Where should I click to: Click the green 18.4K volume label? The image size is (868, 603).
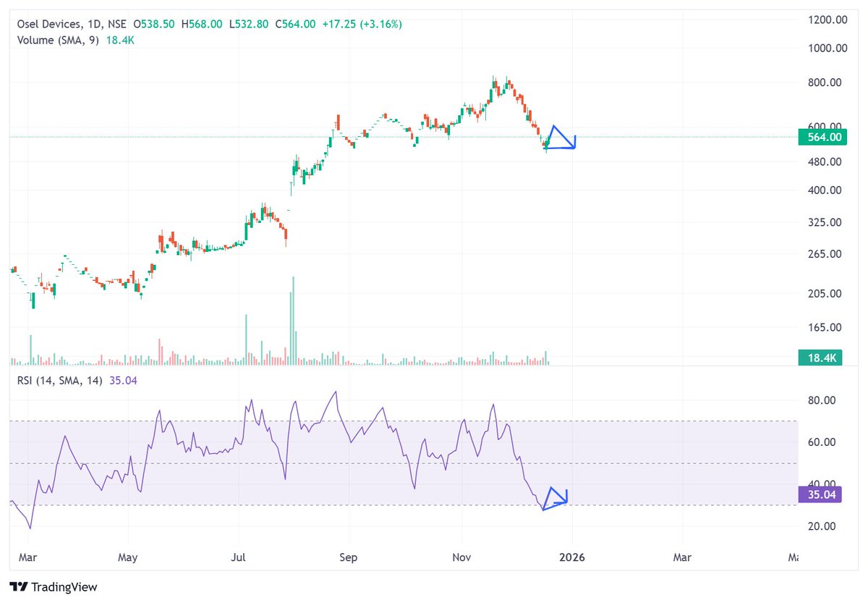pyautogui.click(x=820, y=358)
